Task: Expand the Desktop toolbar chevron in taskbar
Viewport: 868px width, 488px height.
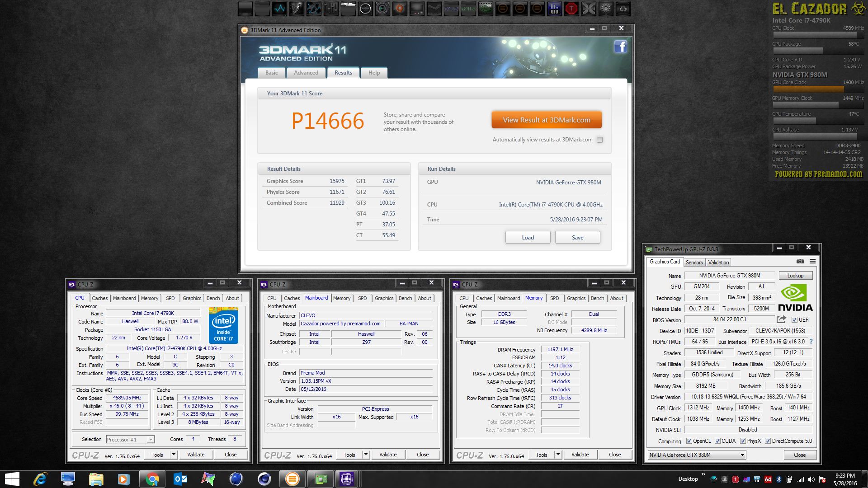Action: 703,474
